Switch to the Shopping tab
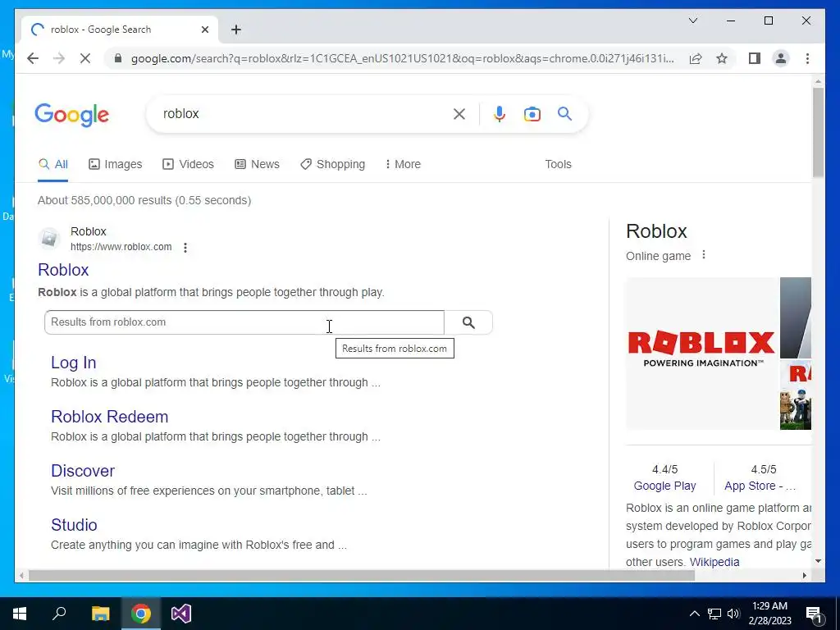Image resolution: width=840 pixels, height=630 pixels. click(x=333, y=164)
